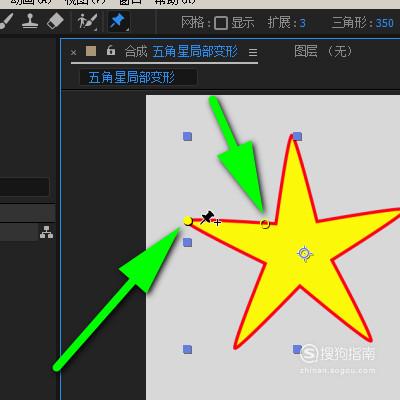Toggle the lock icon on composition panel
The height and width of the screenshot is (400, 400).
click(x=111, y=51)
